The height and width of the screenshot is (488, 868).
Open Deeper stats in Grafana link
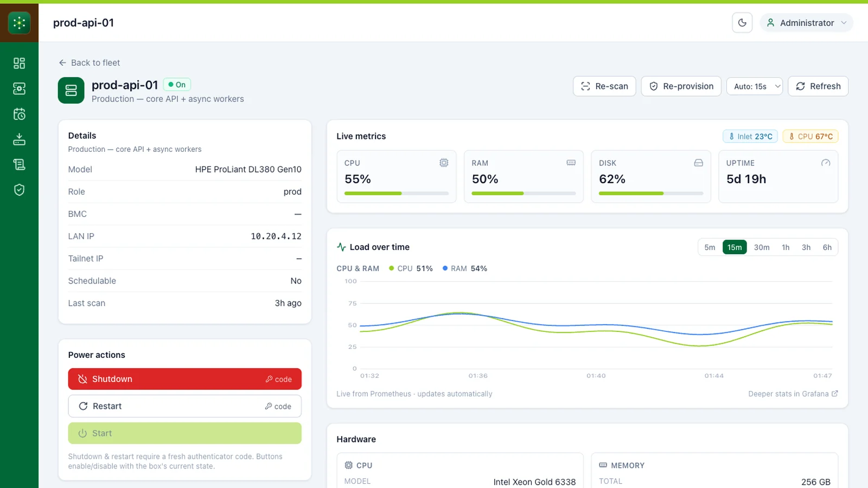pos(793,394)
